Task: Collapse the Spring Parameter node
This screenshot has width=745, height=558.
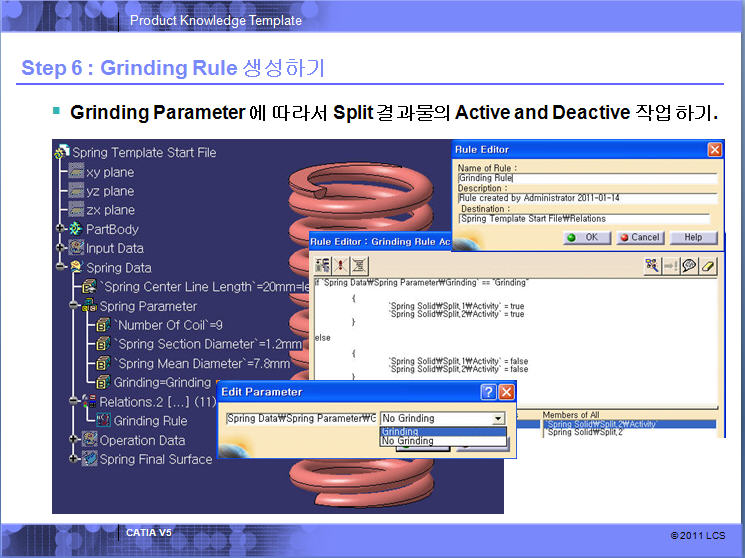Action: pyautogui.click(x=75, y=306)
